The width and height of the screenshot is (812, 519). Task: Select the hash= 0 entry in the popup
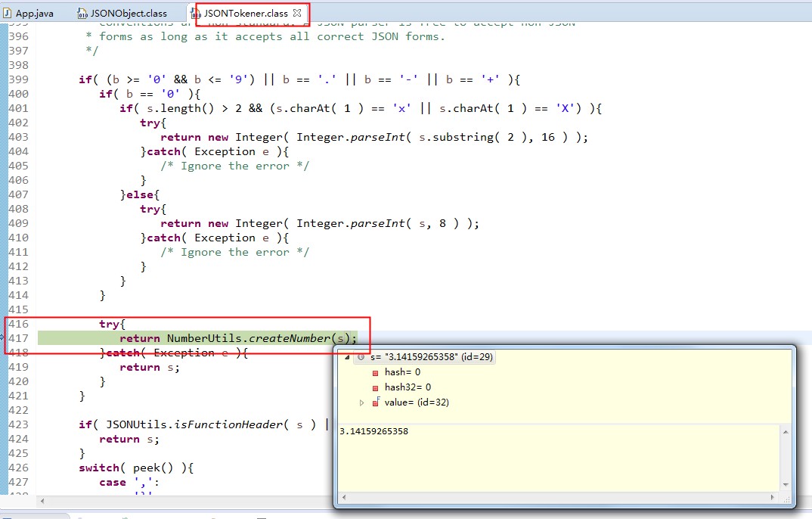403,372
